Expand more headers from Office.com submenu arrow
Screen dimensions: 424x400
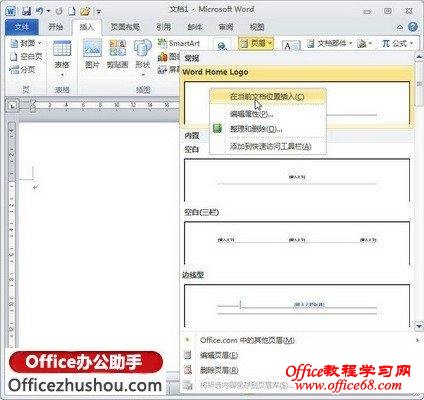pos(417,340)
